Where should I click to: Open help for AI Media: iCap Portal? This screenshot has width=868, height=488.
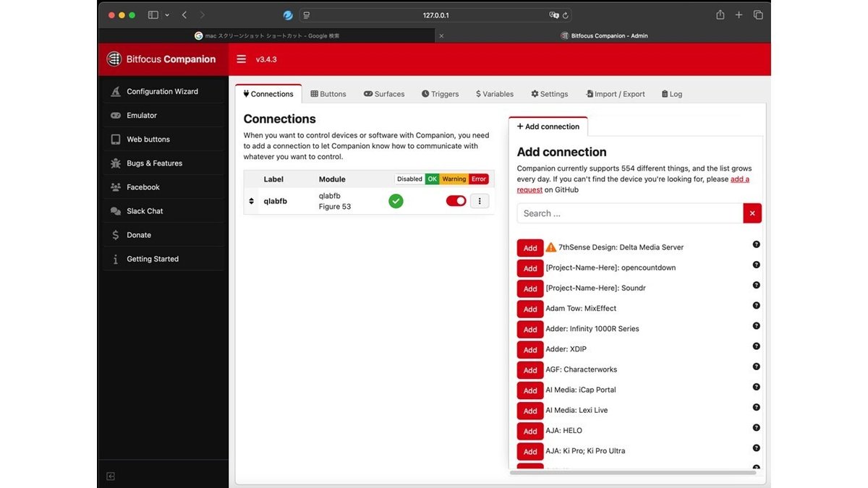point(756,387)
